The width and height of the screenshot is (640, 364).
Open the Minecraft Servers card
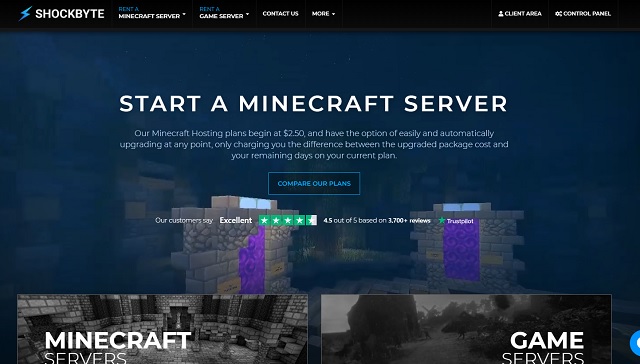tap(162, 329)
